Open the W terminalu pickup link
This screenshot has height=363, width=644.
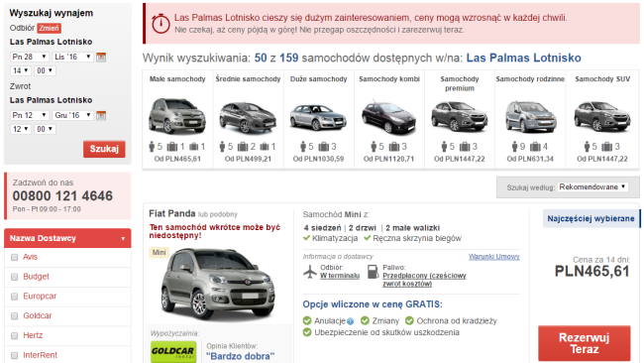[x=340, y=276]
